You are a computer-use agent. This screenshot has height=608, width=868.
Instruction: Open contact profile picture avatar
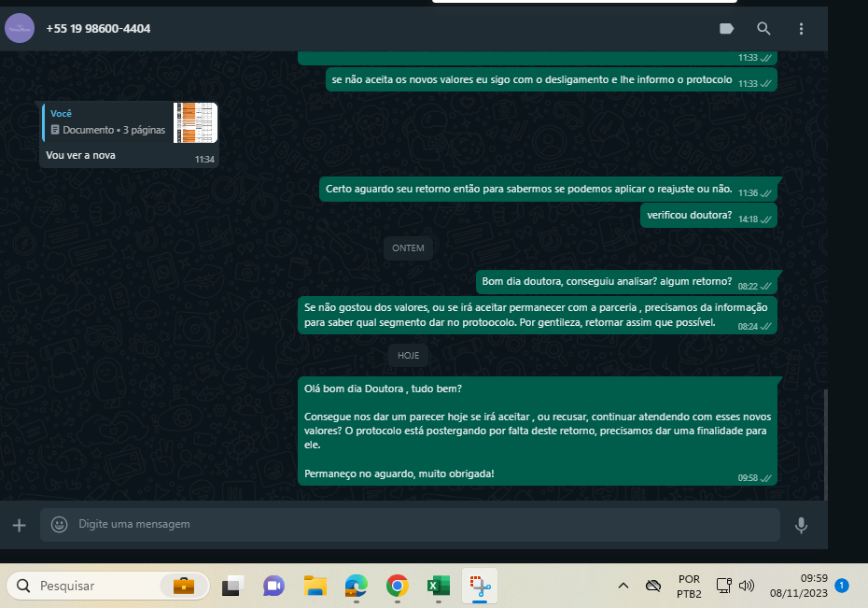(20, 28)
